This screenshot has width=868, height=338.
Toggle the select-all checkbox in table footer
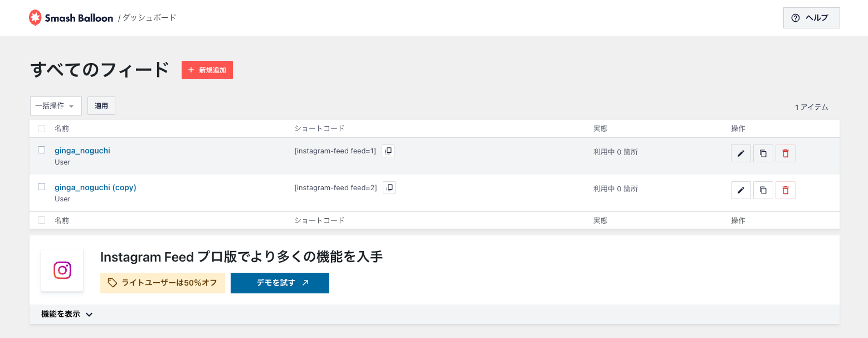click(x=41, y=220)
